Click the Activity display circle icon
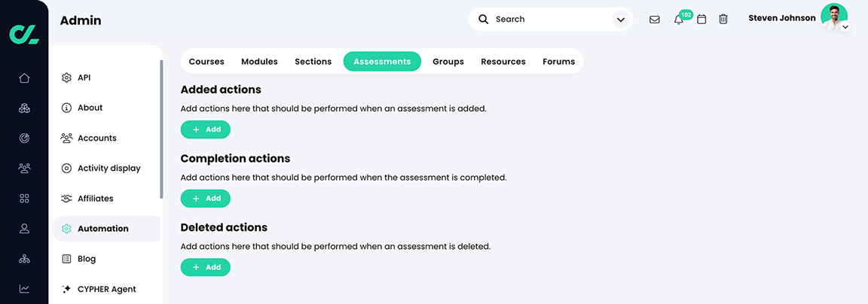868x304 pixels. pyautogui.click(x=66, y=168)
